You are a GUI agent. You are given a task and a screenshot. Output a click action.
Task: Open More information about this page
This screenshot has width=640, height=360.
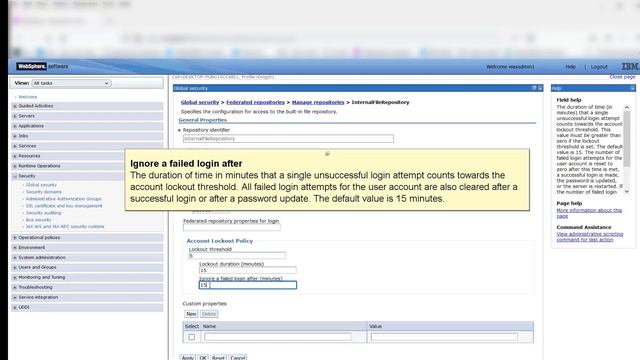click(589, 213)
